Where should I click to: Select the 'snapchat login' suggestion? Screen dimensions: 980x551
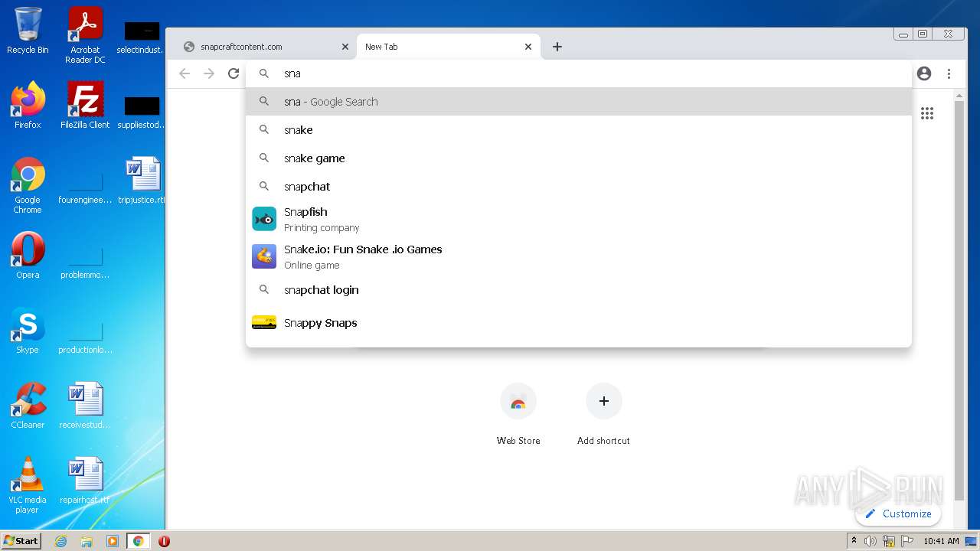pyautogui.click(x=579, y=290)
